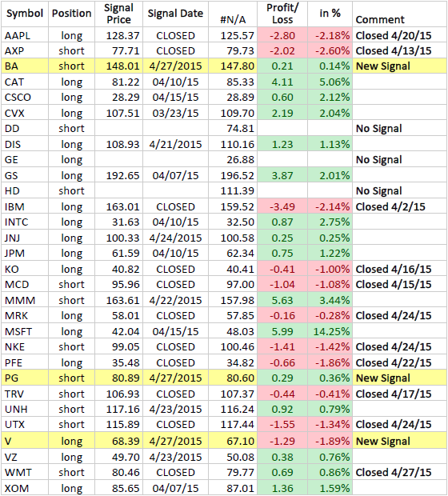The image size is (448, 496).
Task: Click the UNH symbol cell
Action: click(25, 409)
